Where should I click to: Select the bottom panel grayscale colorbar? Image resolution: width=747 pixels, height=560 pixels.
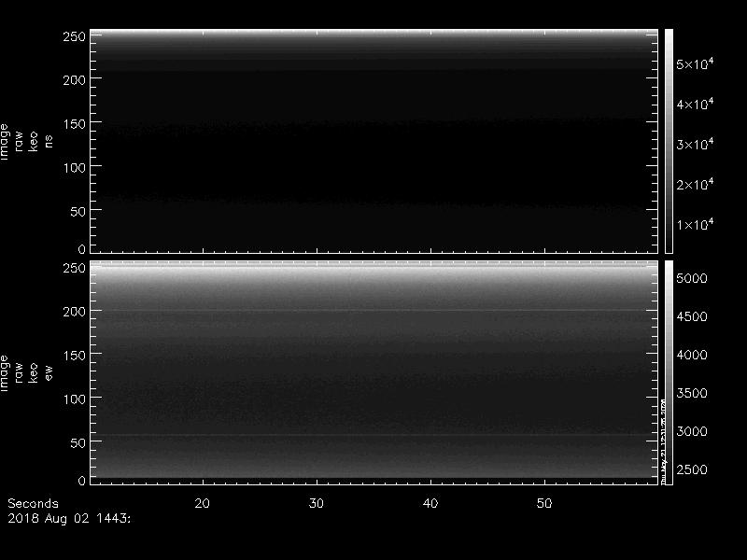[669, 372]
